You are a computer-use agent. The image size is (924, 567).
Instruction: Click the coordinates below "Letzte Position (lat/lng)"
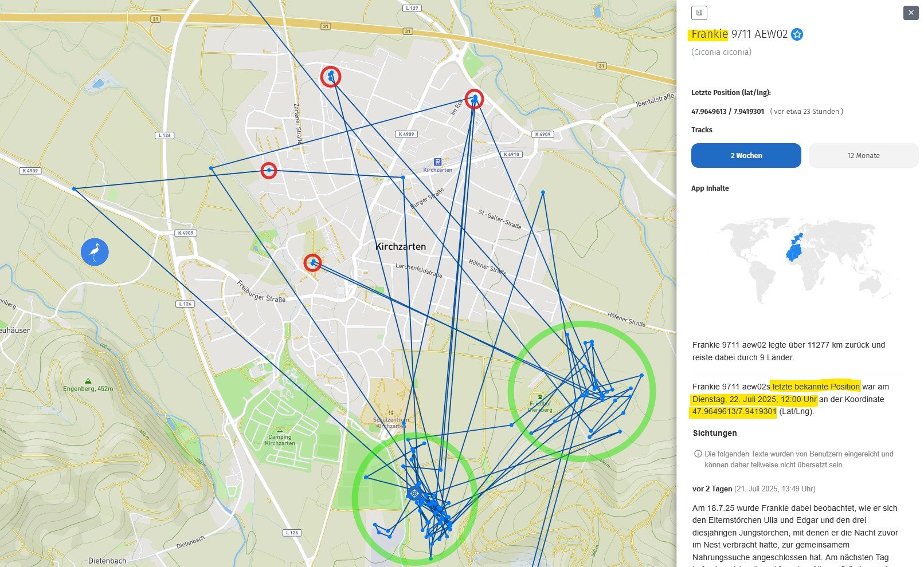tap(727, 112)
